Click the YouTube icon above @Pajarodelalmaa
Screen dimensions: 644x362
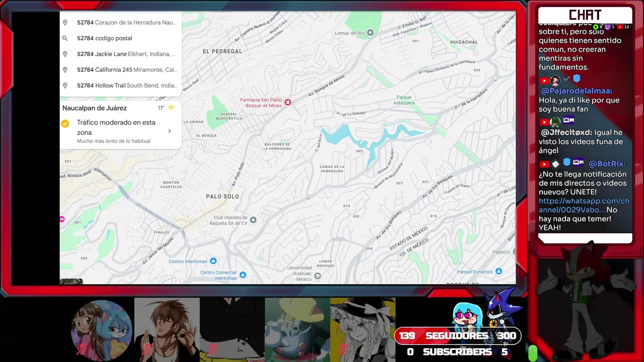[544, 80]
